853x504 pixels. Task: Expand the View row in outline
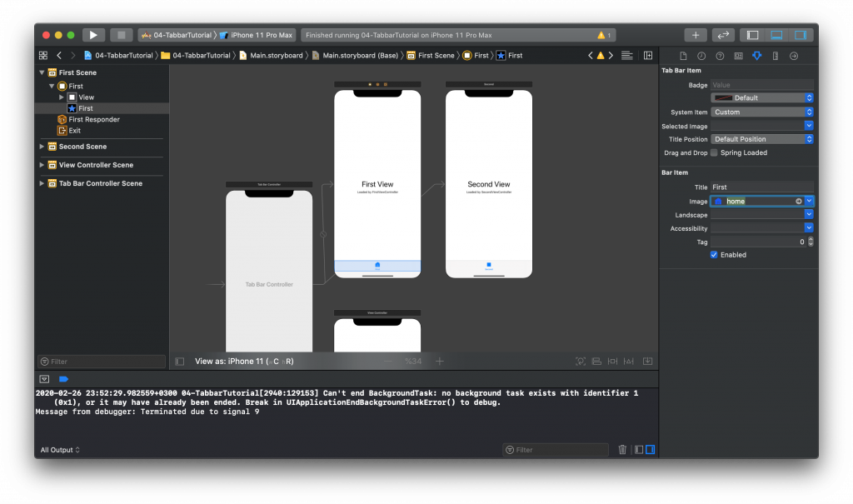tap(62, 97)
